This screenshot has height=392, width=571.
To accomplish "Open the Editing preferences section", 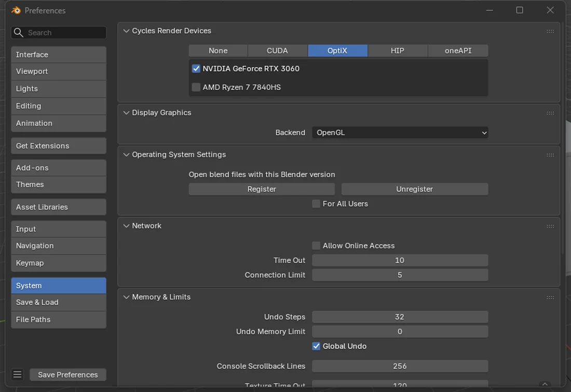I will pyautogui.click(x=59, y=106).
